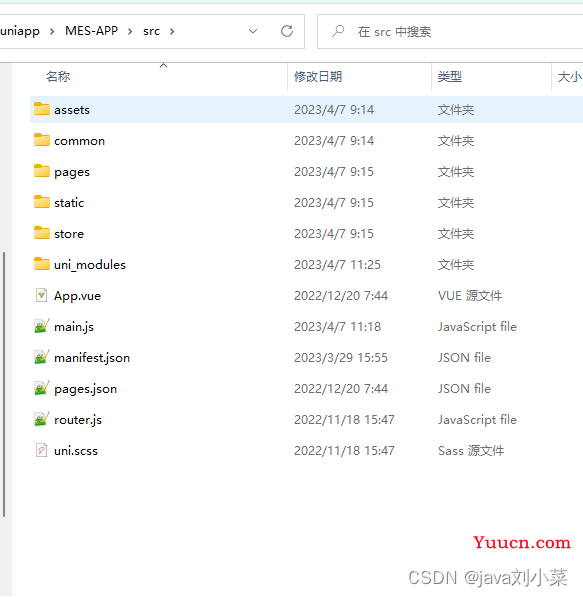Screen dimensions: 583x597
Task: Click the 类型 column header
Action: click(450, 77)
